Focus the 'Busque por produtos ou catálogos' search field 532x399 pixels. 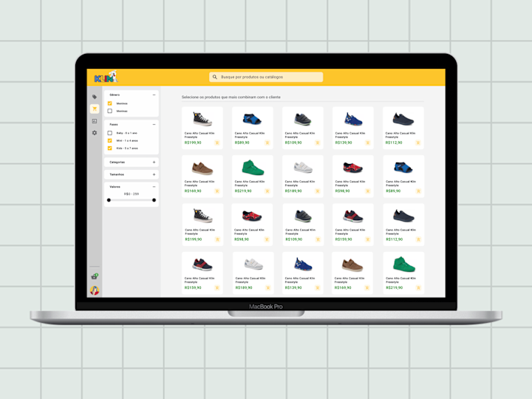click(266, 77)
